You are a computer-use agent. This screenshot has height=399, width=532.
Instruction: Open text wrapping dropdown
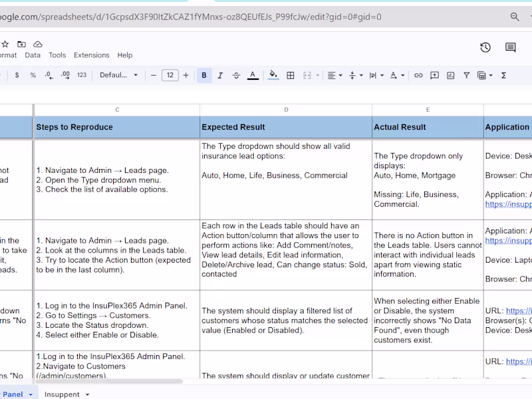[x=376, y=75]
